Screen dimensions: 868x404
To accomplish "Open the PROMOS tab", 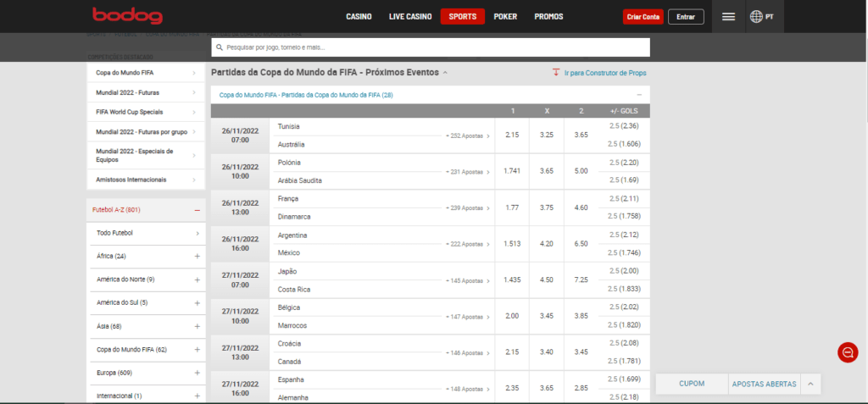I will tap(548, 17).
